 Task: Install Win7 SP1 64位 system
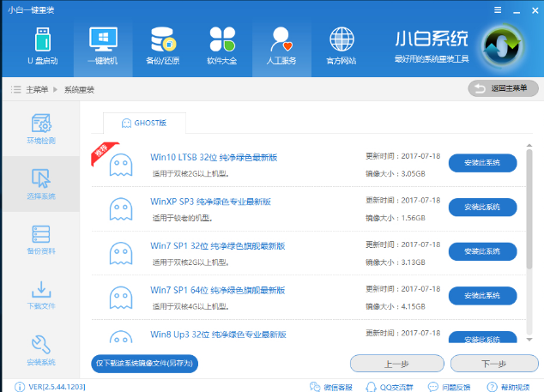(x=482, y=295)
